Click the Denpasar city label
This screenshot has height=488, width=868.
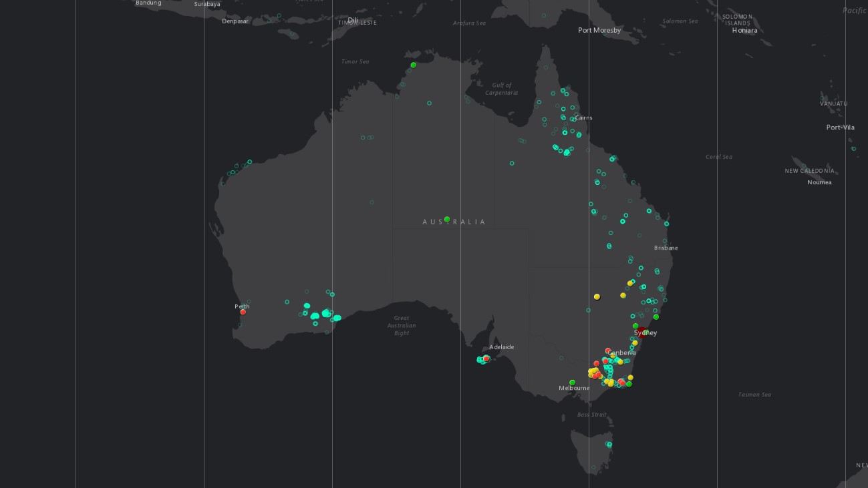pos(235,21)
